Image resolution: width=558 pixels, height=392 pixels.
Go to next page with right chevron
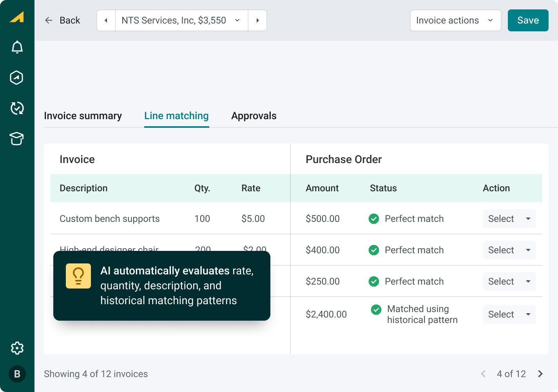(x=540, y=374)
